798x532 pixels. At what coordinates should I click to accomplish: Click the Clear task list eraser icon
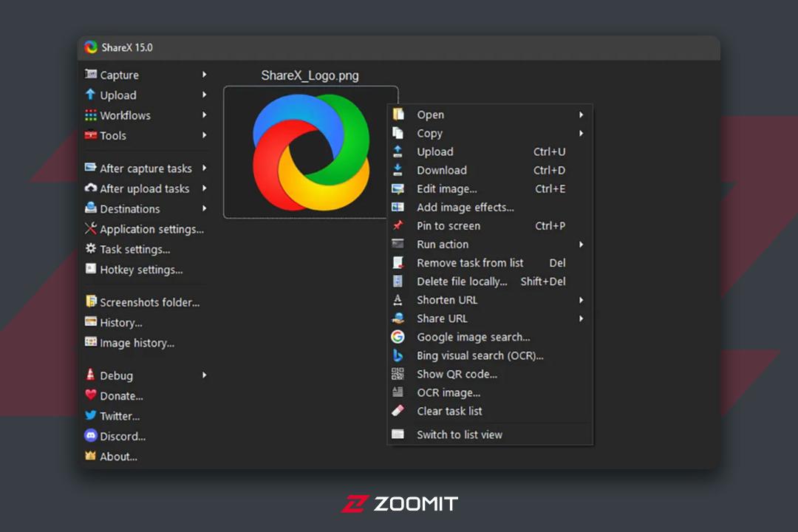coord(398,411)
